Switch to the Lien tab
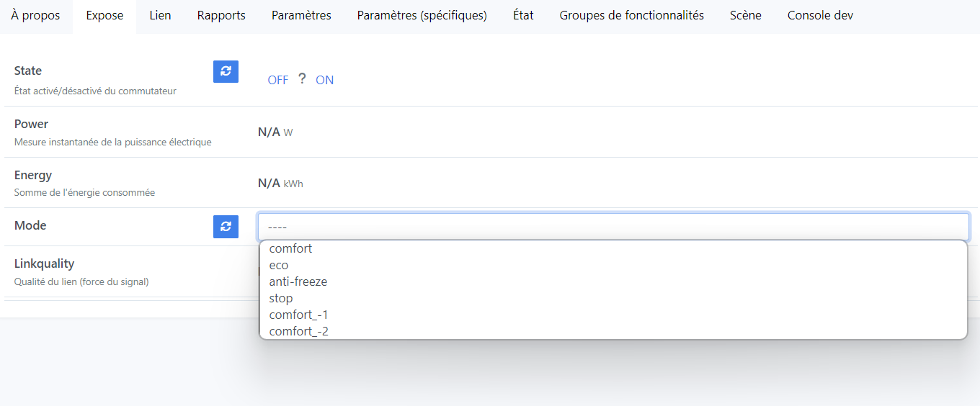The image size is (980, 406). pyautogui.click(x=160, y=16)
